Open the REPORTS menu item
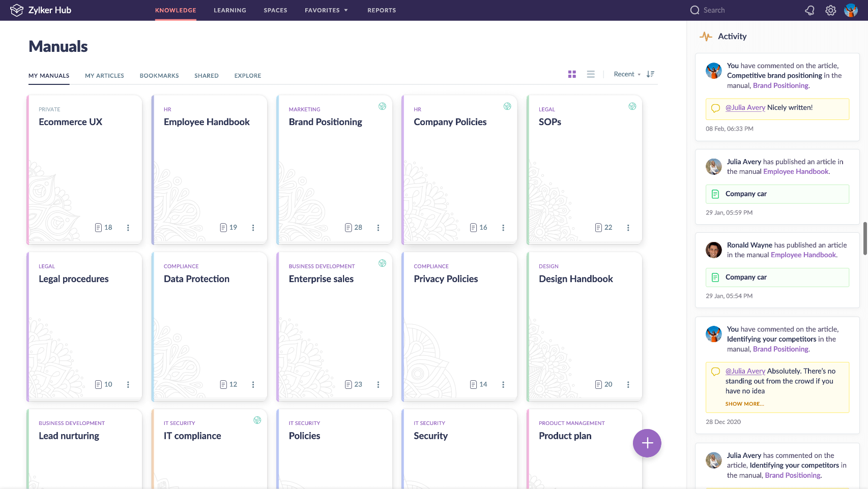This screenshot has width=868, height=489. (382, 10)
